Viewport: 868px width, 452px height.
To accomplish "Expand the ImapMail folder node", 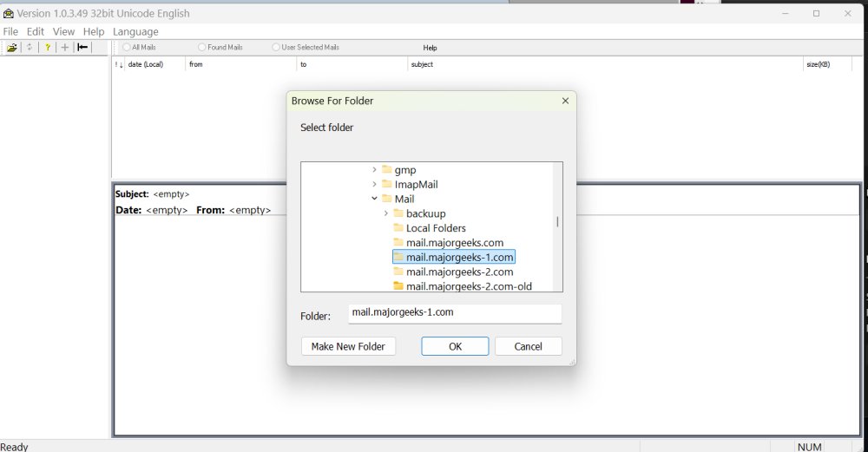I will (375, 184).
